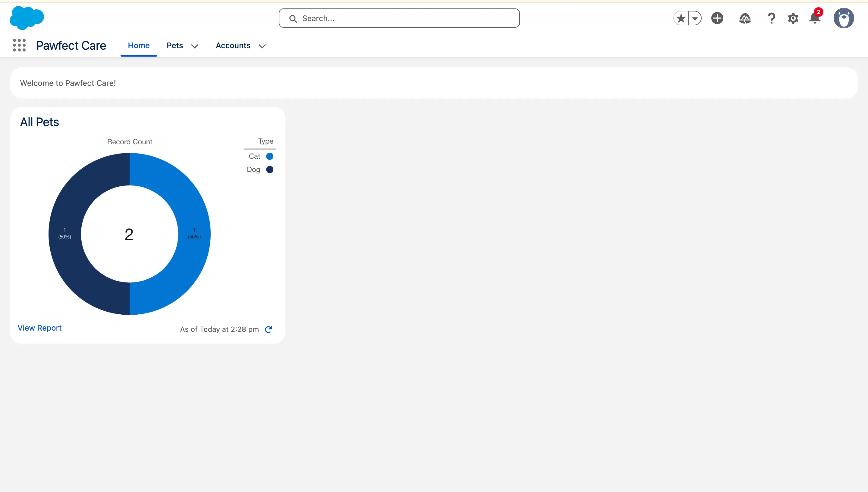Switch to the Home tab

coord(138,45)
